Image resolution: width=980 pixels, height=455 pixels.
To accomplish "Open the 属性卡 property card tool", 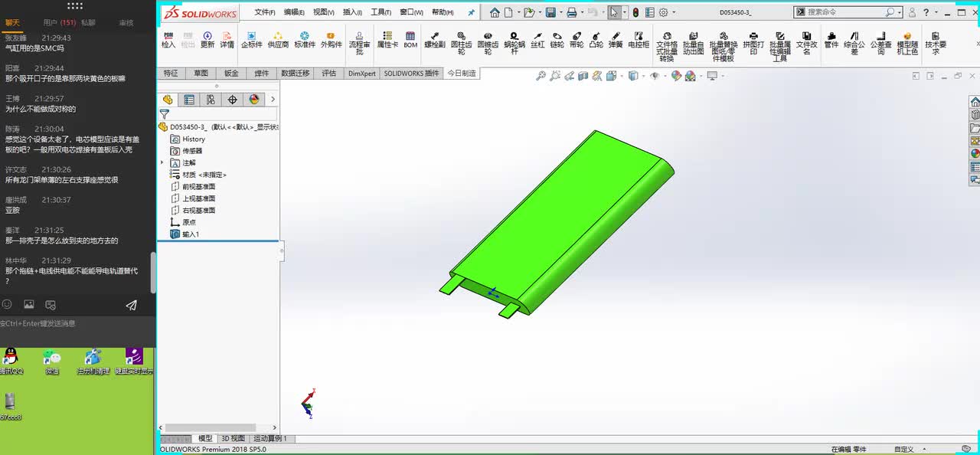I will click(387, 40).
